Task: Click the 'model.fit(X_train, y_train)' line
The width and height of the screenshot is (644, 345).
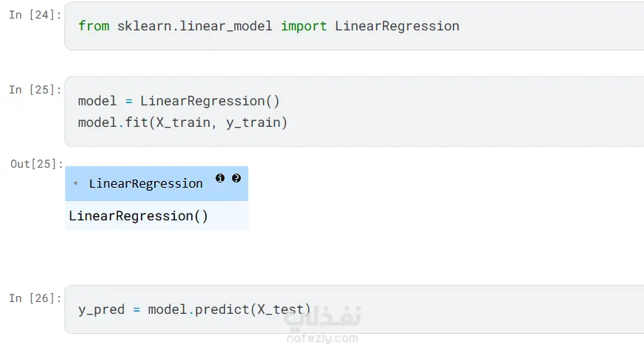Action: coord(182,122)
